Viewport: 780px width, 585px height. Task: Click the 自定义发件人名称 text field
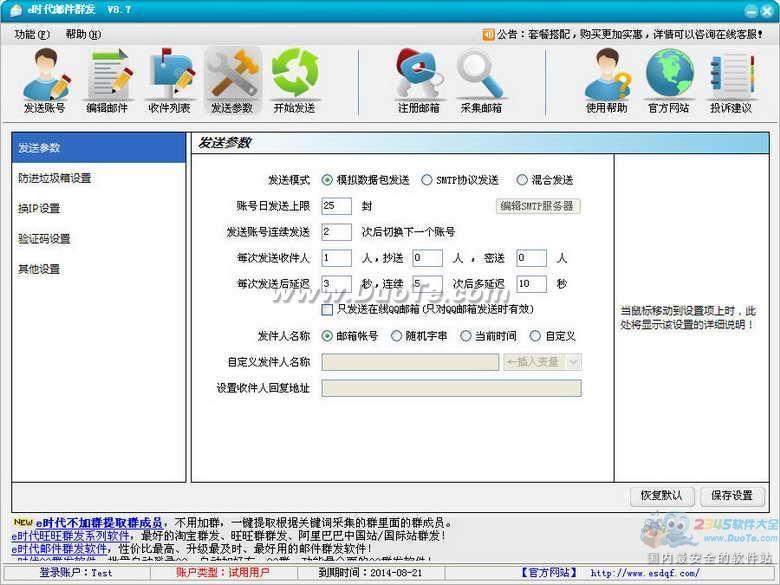(410, 362)
